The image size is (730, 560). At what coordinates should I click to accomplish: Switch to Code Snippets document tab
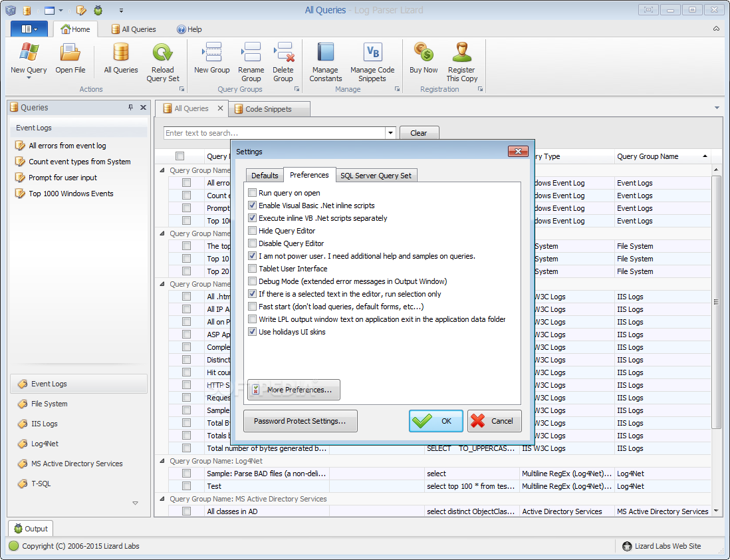tap(269, 109)
